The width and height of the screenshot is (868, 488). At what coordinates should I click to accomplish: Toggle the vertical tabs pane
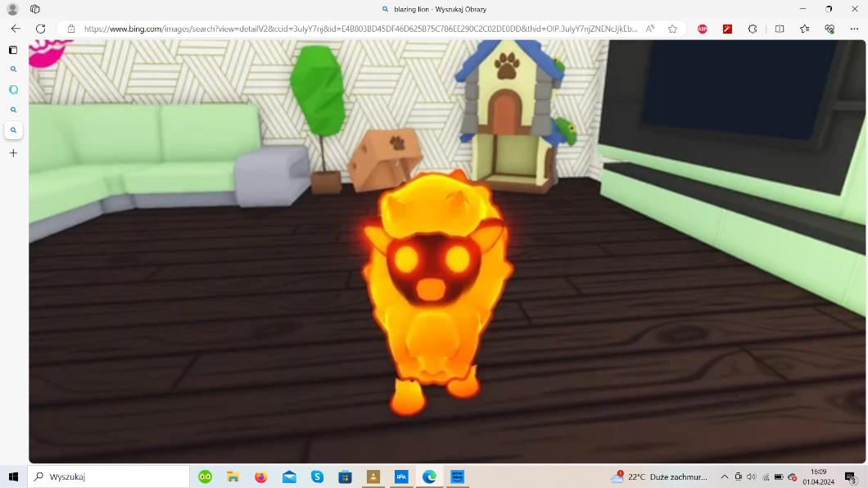(13, 50)
